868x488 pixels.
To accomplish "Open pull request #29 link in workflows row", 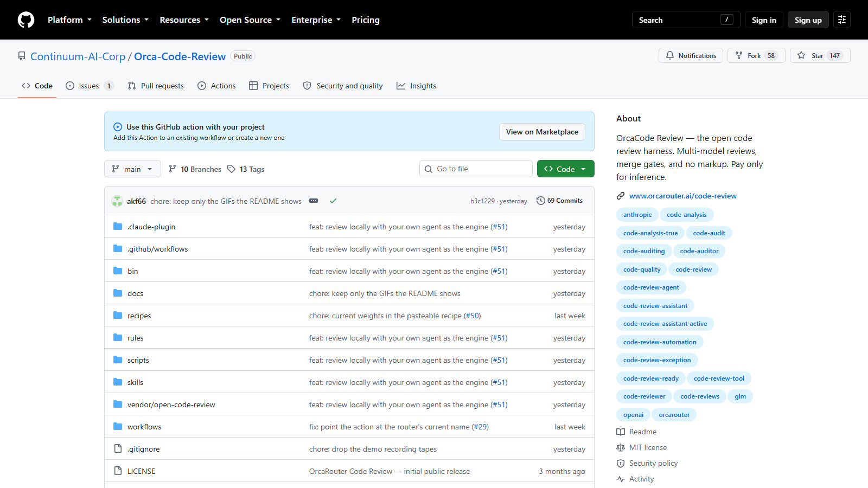I will 480,427.
